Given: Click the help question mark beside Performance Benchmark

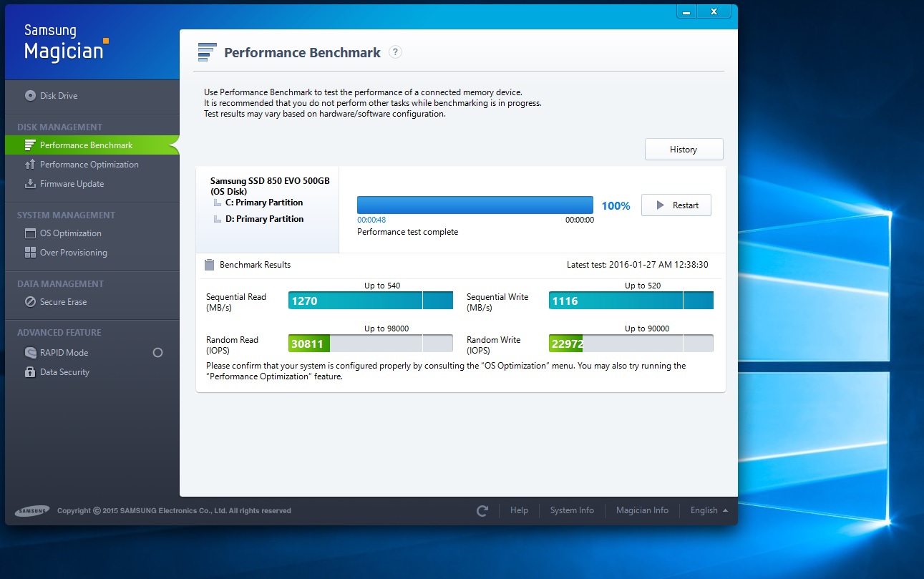Looking at the screenshot, I should click(395, 52).
